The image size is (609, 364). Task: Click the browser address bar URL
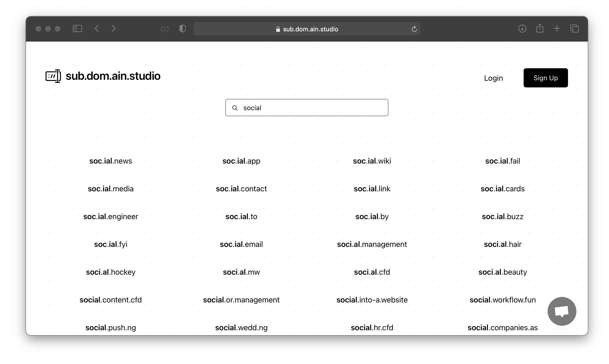[310, 29]
